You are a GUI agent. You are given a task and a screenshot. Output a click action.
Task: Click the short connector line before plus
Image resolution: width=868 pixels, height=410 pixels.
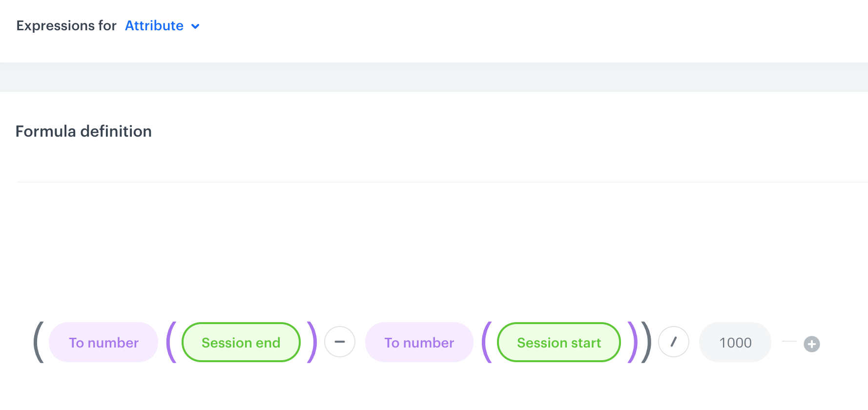tap(789, 341)
